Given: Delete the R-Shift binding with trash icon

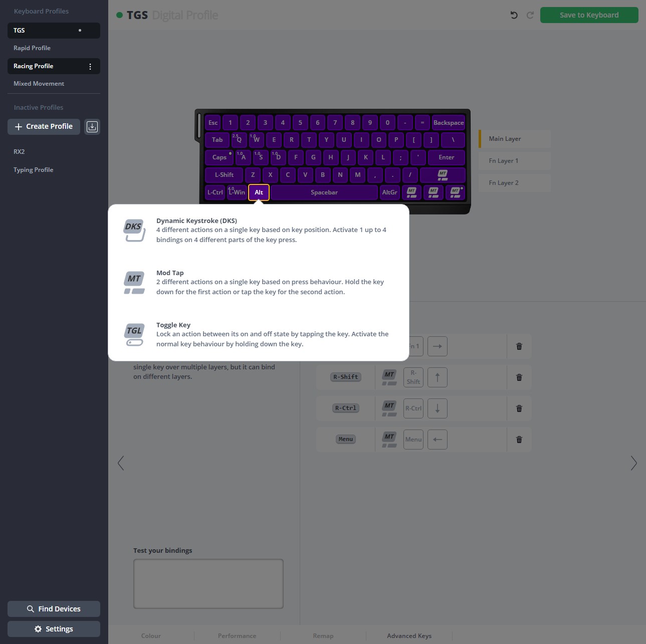Looking at the screenshot, I should click(x=519, y=377).
